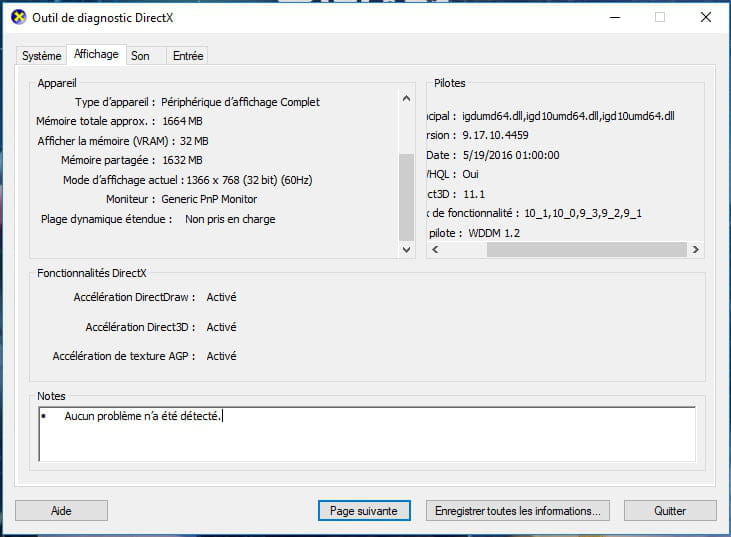Click the 'Plage dynamique étendue' label
This screenshot has height=537, width=731.
click(106, 219)
